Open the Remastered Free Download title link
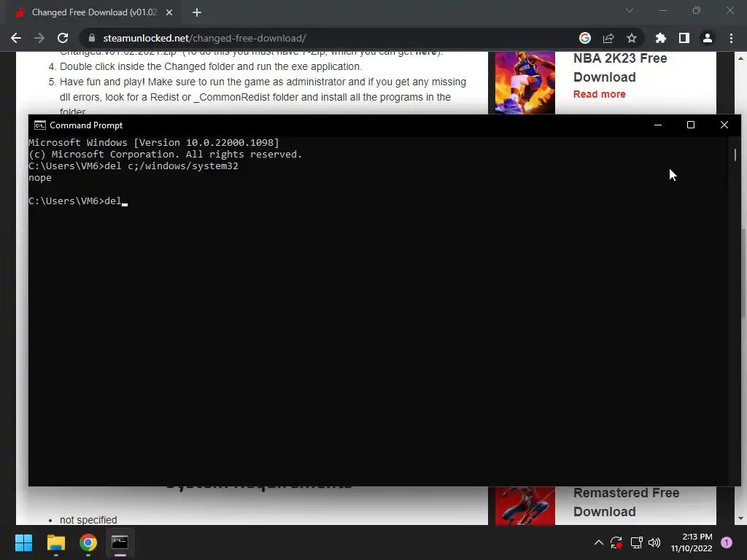This screenshot has height=560, width=747. click(626, 502)
